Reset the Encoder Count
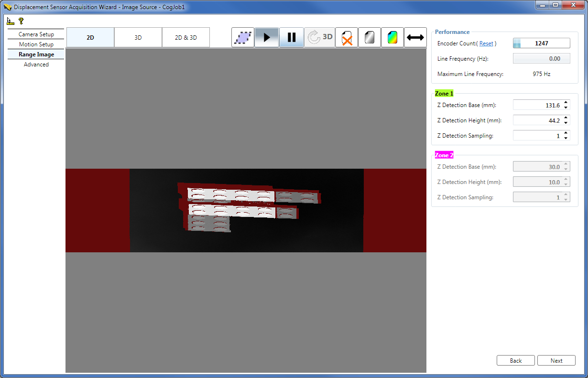Screen dimensions: 588x378 (487, 43)
